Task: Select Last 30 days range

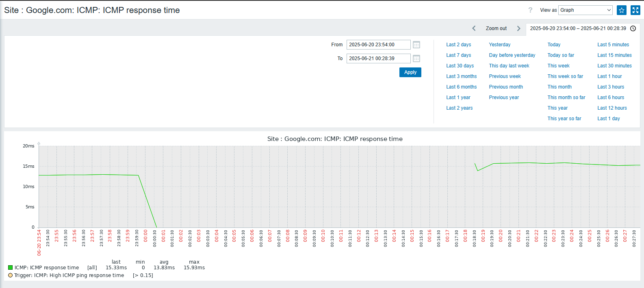Action: point(460,66)
